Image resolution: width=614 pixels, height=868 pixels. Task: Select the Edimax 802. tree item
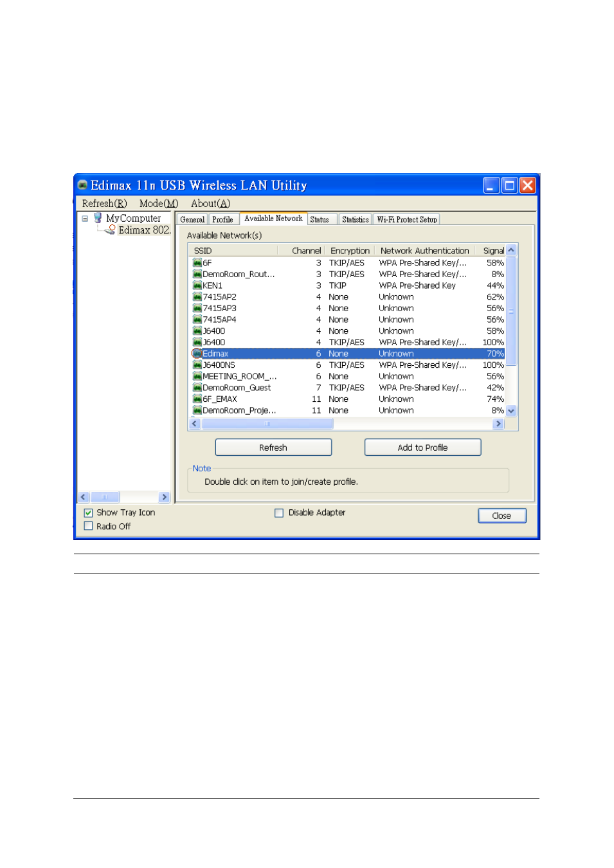145,230
